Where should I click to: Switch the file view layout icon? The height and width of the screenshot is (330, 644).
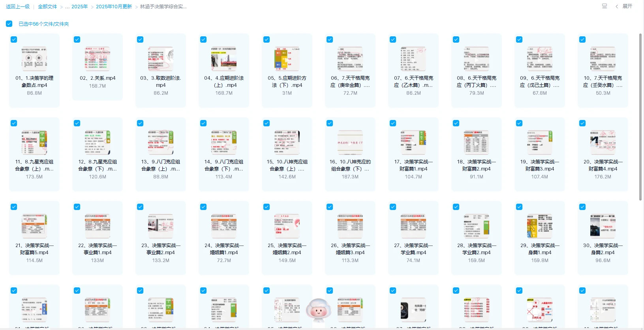pos(604,6)
